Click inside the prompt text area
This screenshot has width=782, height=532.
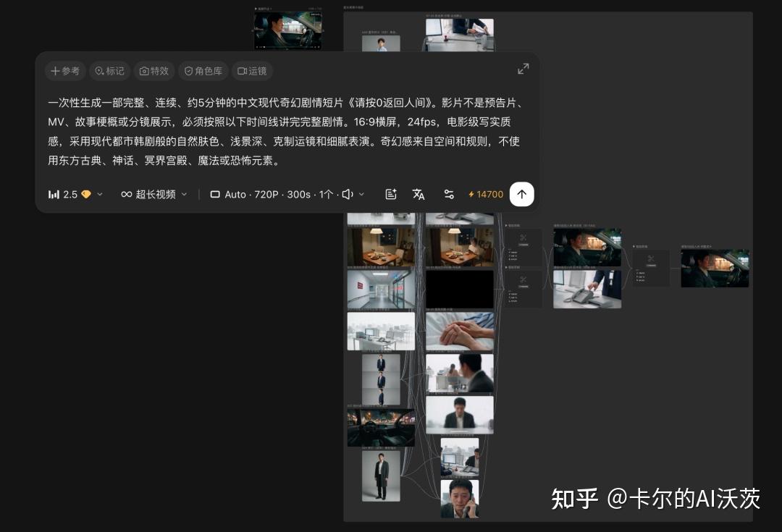285,132
